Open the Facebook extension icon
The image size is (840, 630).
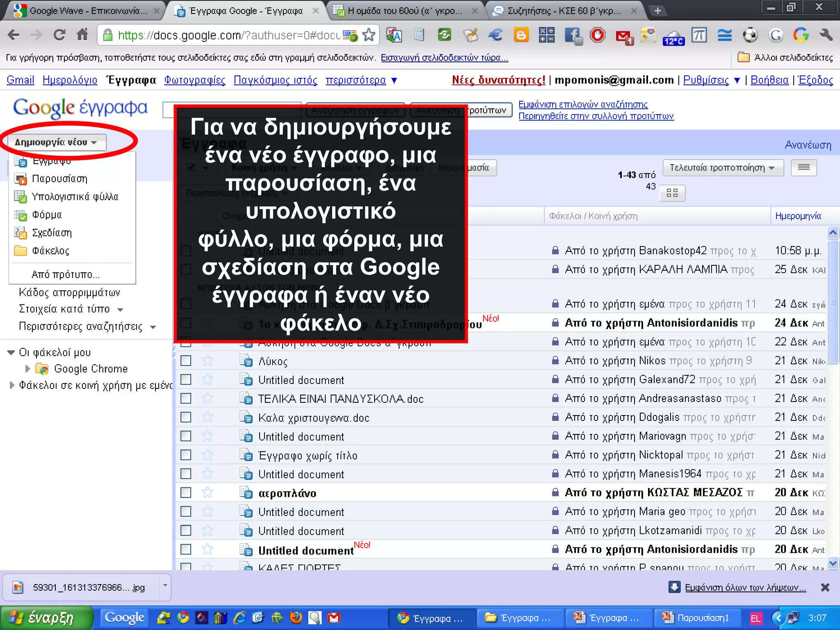tap(573, 35)
